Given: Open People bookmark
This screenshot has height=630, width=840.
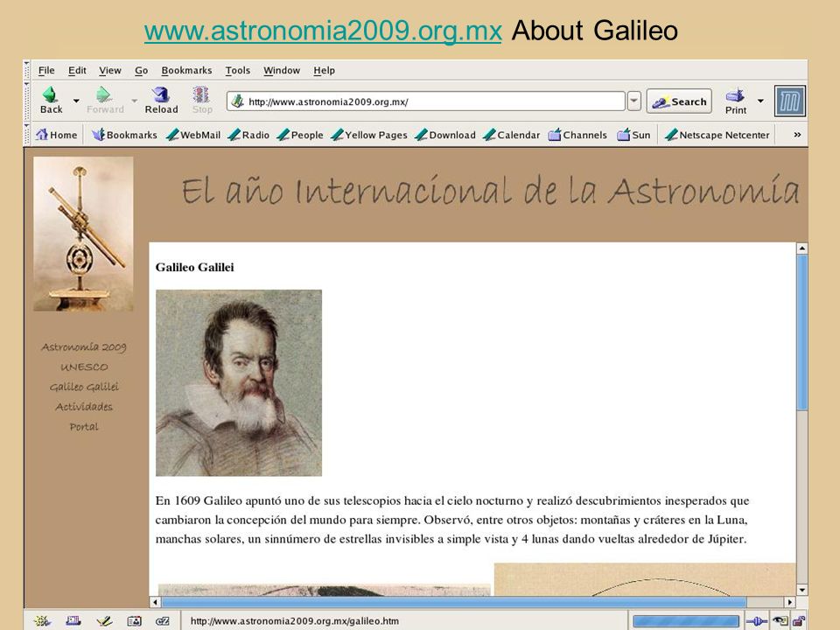Looking at the screenshot, I should 300,135.
